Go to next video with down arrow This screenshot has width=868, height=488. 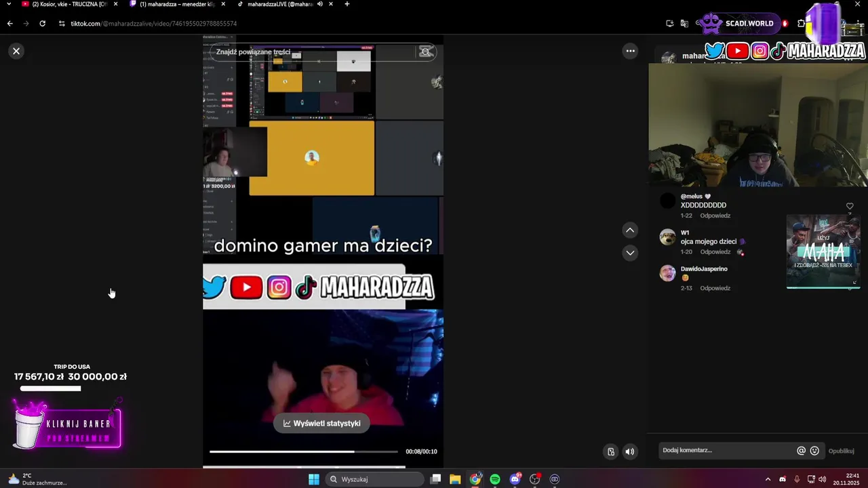[630, 253]
